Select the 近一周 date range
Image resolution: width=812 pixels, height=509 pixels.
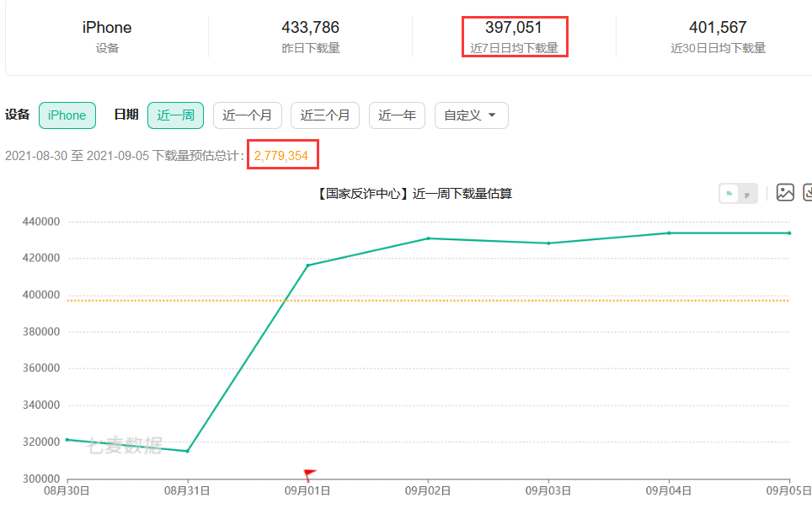pos(175,115)
